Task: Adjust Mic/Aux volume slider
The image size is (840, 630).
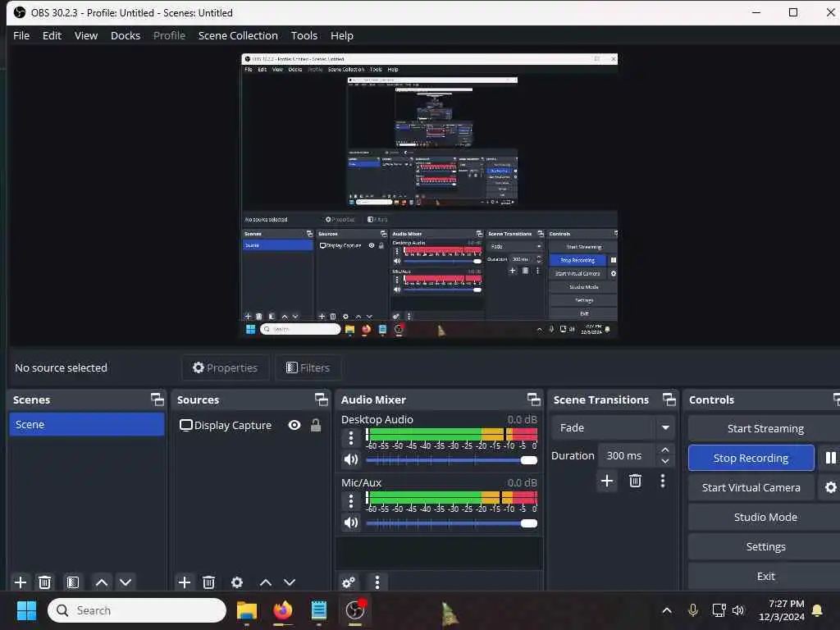Action: click(x=452, y=523)
